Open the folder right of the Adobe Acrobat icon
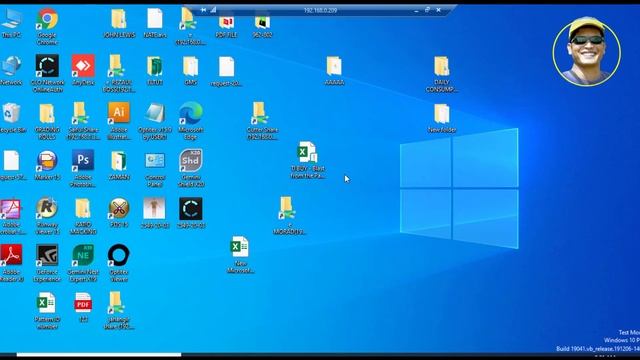Image resolution: width=640 pixels, height=360 pixels. 83,208
